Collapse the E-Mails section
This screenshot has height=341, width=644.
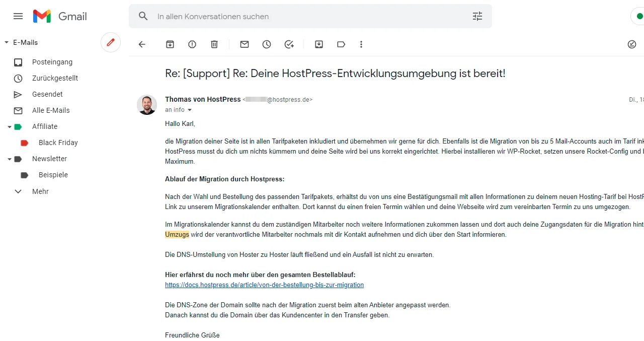coord(7,43)
